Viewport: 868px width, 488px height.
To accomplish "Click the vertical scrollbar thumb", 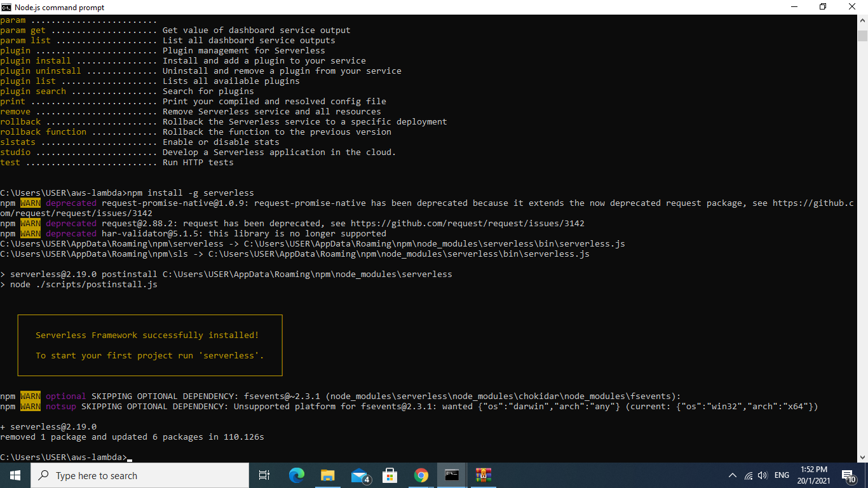I will point(862,35).
